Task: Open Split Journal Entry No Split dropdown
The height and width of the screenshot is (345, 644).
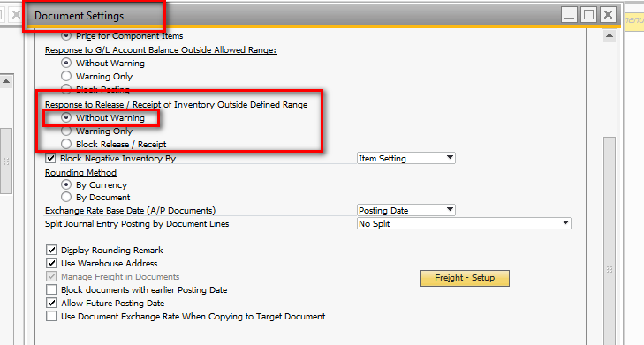Action: [x=464, y=223]
